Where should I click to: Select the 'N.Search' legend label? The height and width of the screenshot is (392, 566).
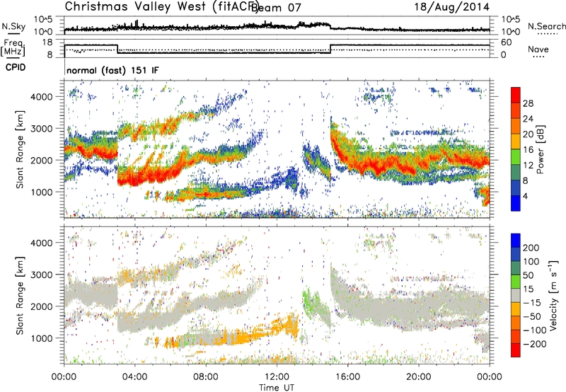(546, 26)
